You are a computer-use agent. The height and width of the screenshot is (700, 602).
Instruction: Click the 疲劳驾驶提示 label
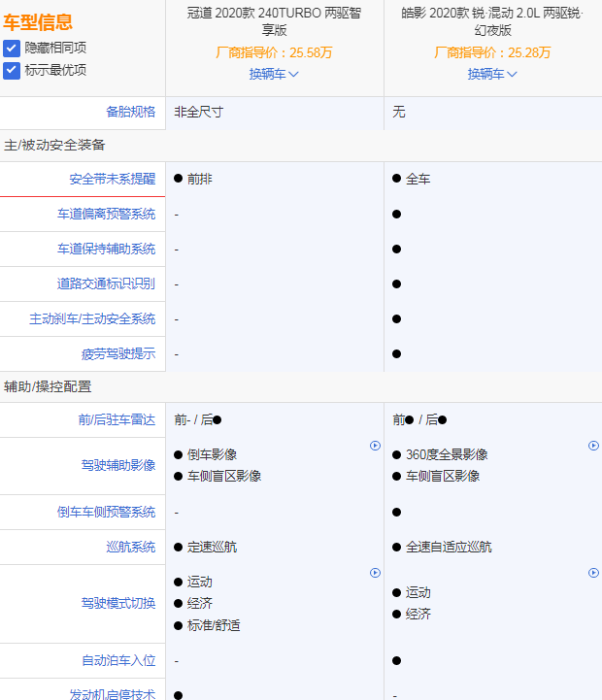click(x=118, y=353)
